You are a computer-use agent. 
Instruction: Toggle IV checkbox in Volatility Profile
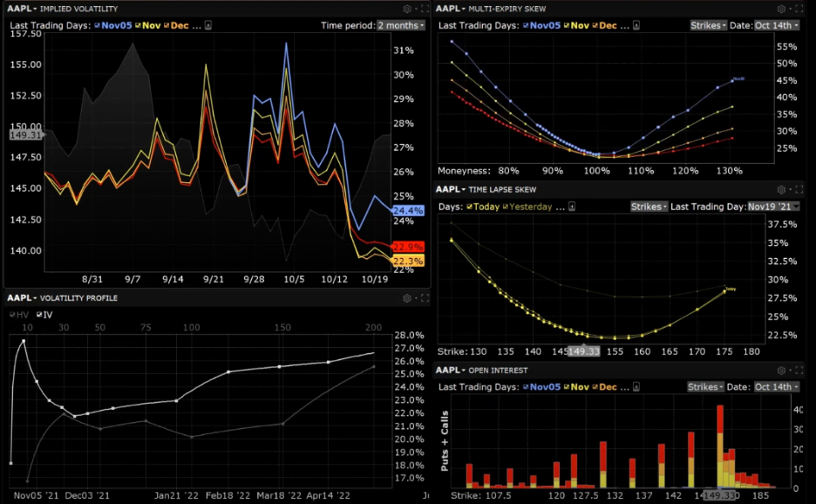click(x=39, y=315)
